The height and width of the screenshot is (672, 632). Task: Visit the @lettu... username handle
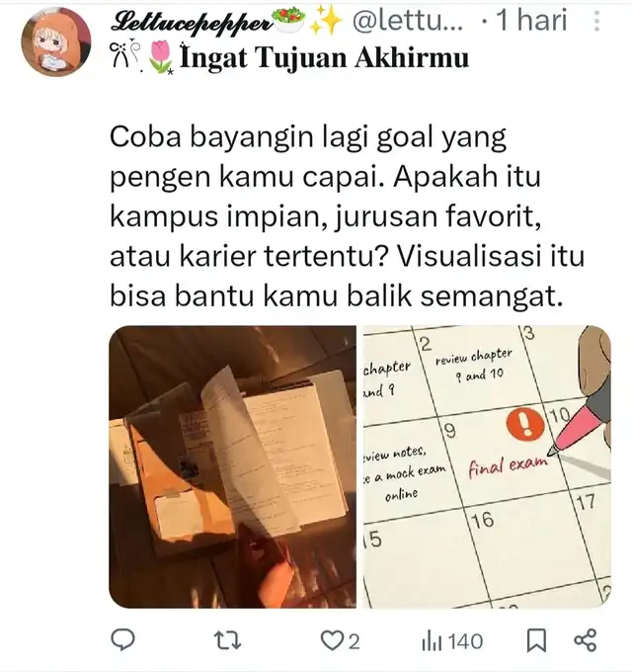(407, 21)
